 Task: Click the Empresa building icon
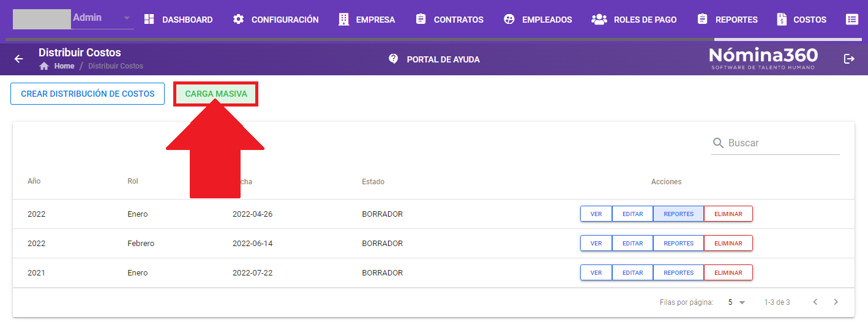point(344,20)
